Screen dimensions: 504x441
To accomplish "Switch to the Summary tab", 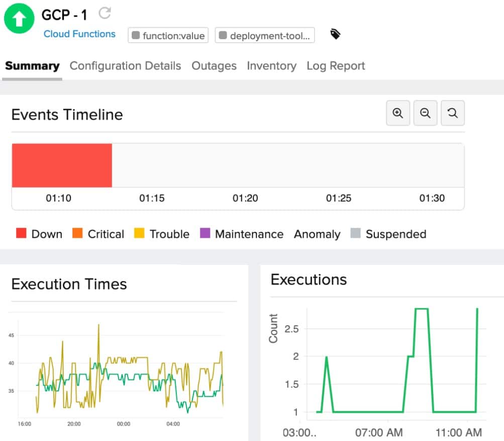I will click(32, 65).
